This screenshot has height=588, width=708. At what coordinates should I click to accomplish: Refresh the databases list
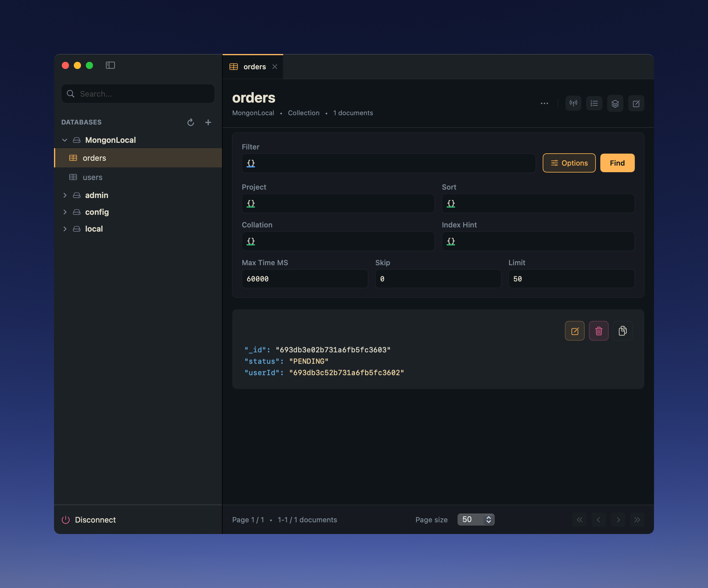190,122
